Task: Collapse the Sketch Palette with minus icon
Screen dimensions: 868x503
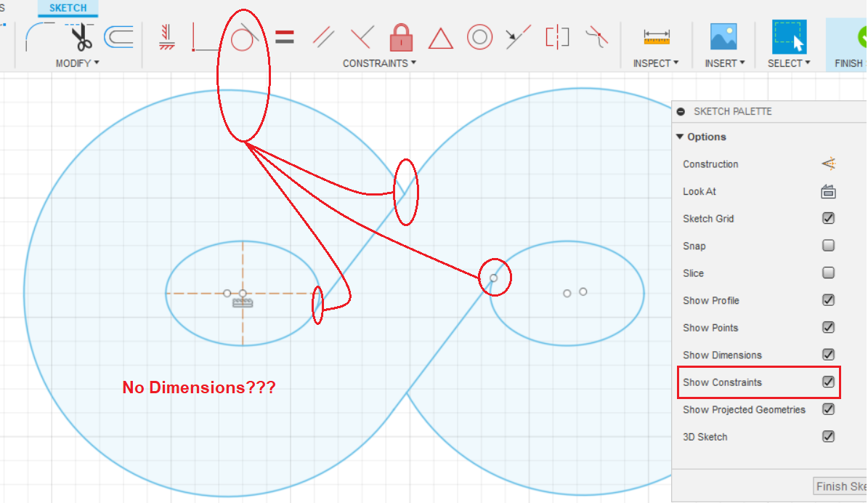Action: point(681,111)
